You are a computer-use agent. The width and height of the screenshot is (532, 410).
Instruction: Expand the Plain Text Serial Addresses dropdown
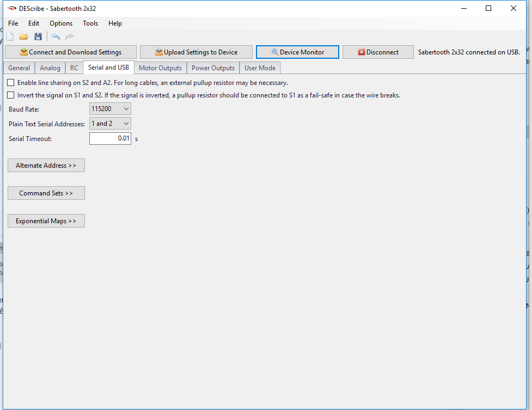click(111, 124)
